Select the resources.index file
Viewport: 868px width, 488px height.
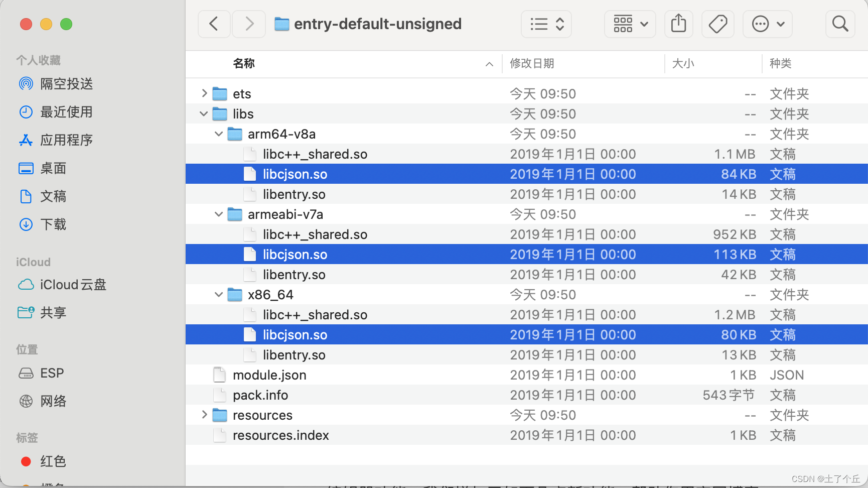coord(527,435)
